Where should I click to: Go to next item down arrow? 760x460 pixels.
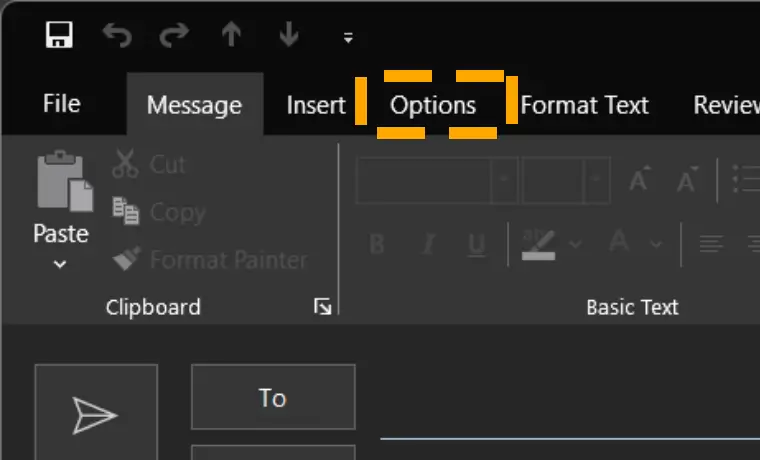click(x=289, y=34)
